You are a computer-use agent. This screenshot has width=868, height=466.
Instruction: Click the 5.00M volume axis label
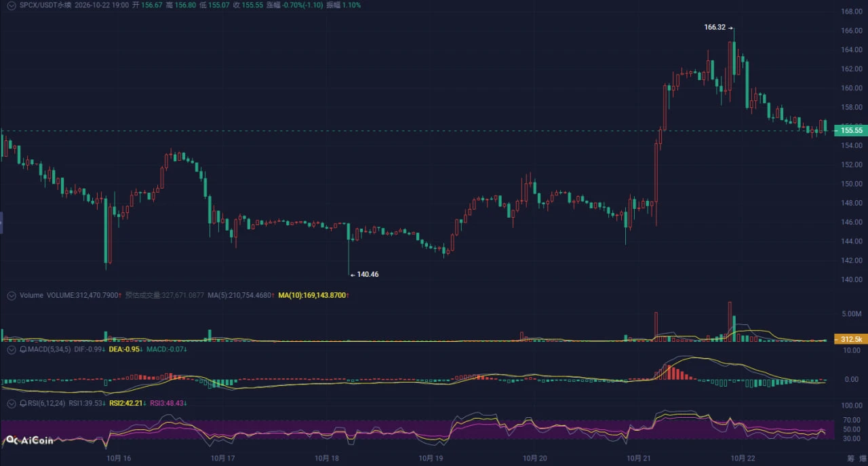(851, 314)
